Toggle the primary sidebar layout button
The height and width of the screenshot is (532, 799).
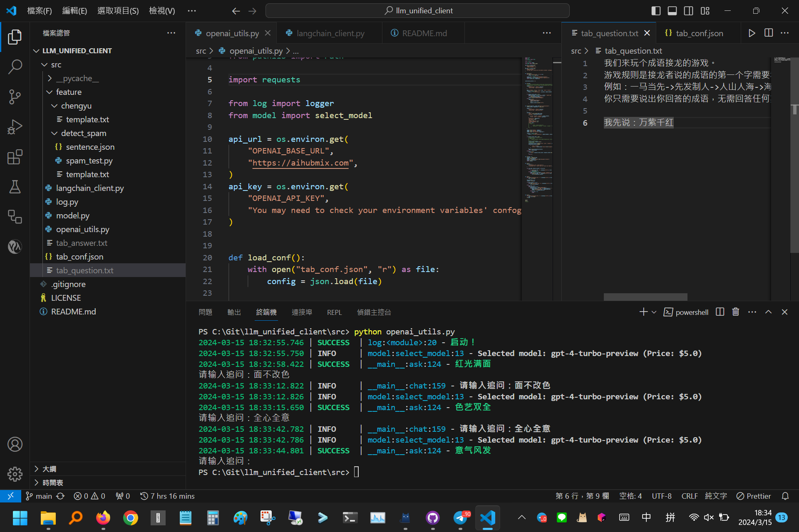[x=656, y=11]
